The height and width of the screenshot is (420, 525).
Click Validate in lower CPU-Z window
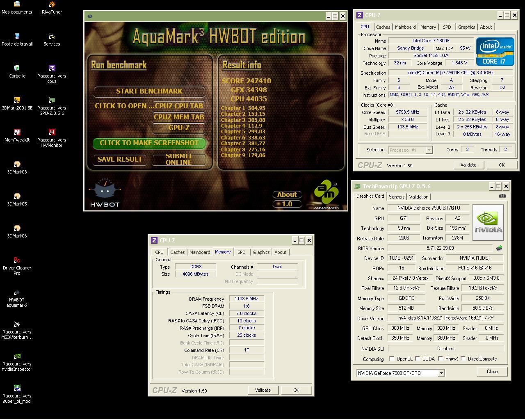click(x=263, y=390)
